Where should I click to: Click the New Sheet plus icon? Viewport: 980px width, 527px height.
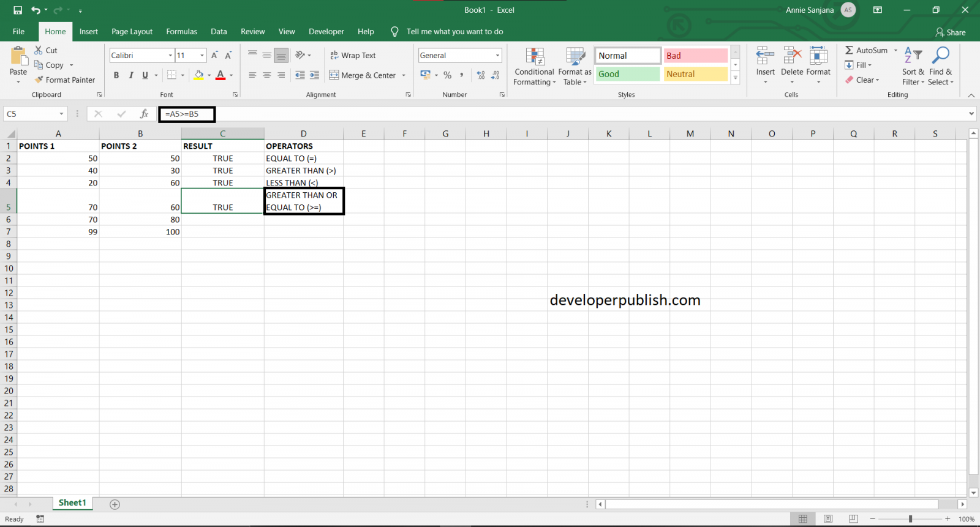[115, 504]
